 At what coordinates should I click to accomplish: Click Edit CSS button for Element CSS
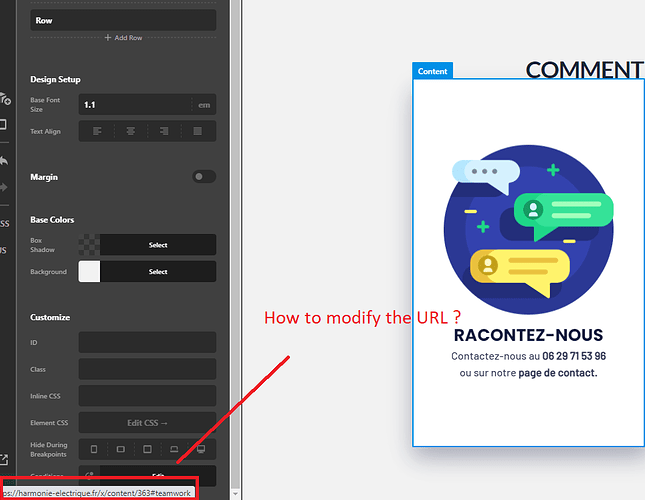(x=147, y=423)
